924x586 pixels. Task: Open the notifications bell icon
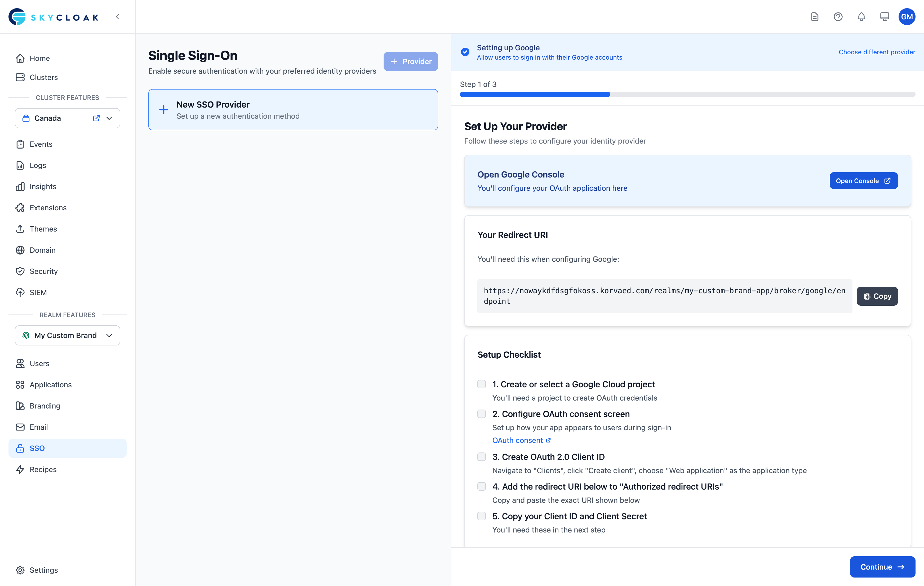point(861,16)
